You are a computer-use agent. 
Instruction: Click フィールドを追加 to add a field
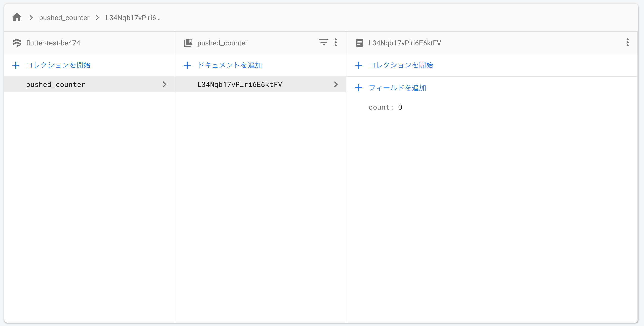[x=397, y=88]
